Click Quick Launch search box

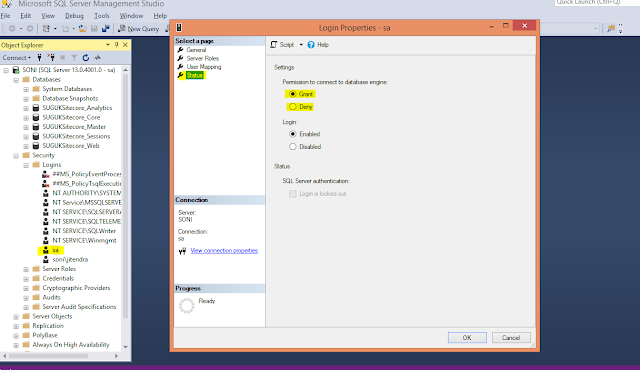tap(597, 2)
